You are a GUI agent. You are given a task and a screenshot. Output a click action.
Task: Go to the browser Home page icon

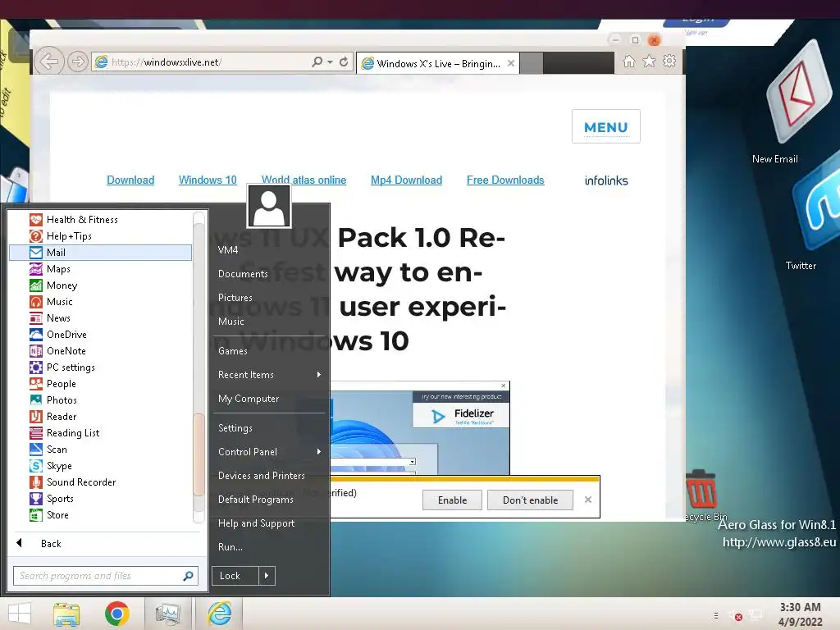tap(629, 62)
